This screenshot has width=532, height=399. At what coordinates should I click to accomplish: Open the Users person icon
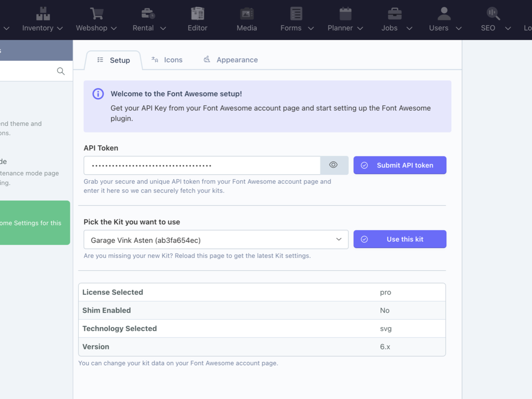pos(444,13)
